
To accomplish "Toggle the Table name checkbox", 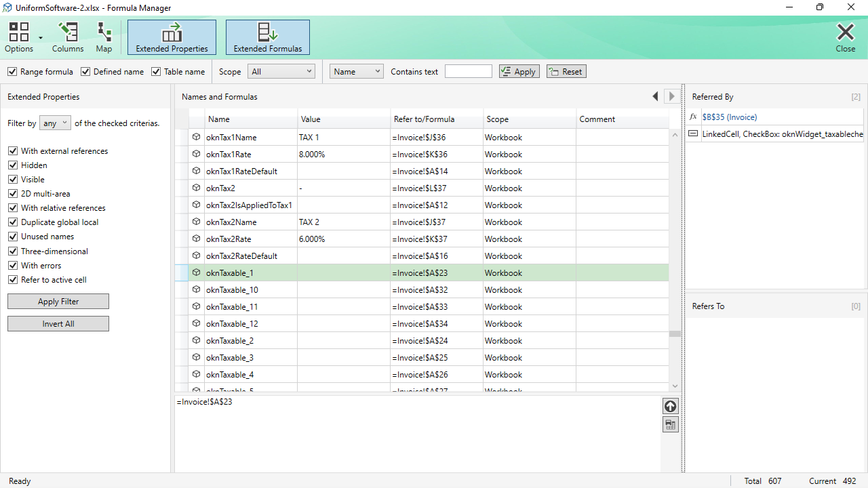I will tap(156, 71).
